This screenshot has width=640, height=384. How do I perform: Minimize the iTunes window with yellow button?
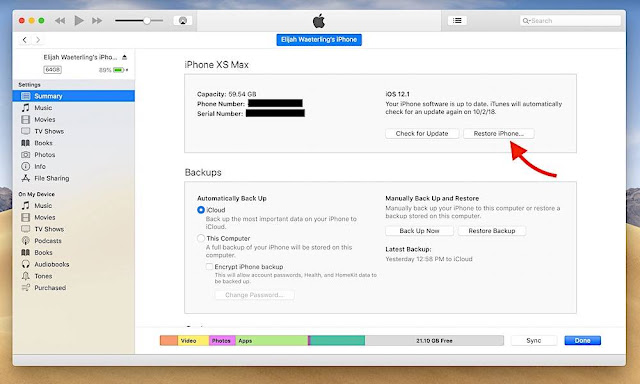coord(31,20)
